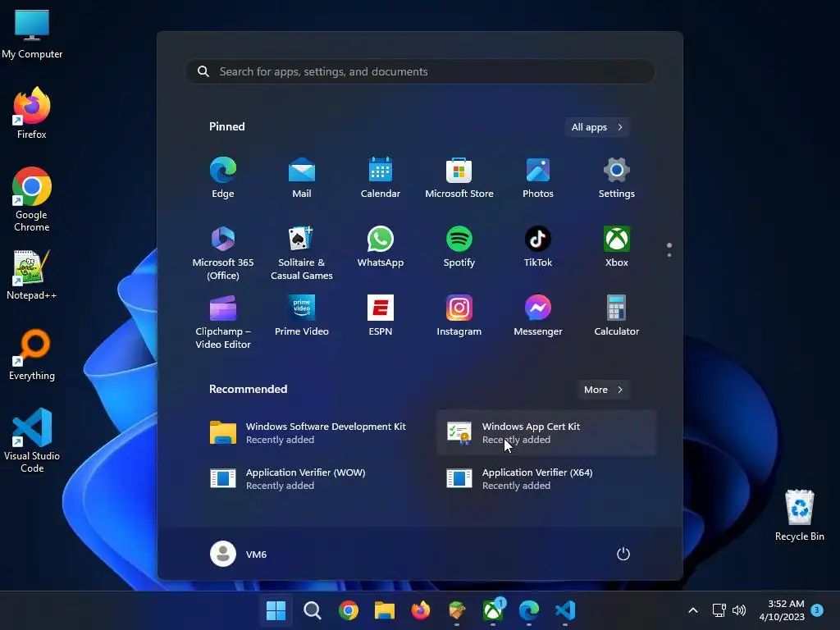Open taskbar Search
Viewport: 840px width, 630px height.
(x=313, y=610)
